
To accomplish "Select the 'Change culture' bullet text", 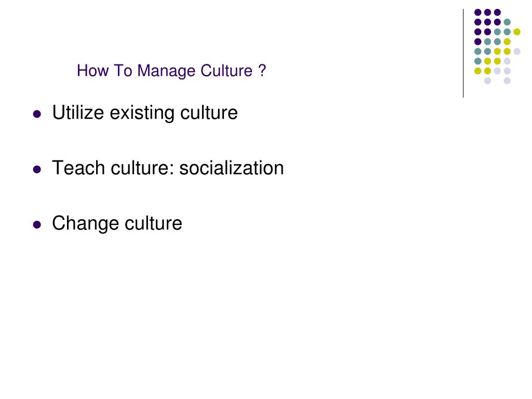I will coord(117,223).
